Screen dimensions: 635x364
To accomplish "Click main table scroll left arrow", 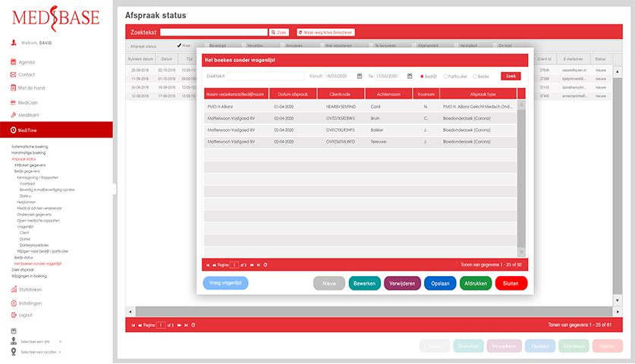I will [130, 312].
